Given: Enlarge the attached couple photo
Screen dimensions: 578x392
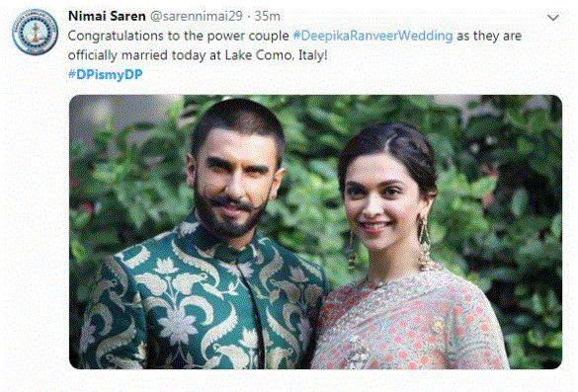Looking at the screenshot, I should (315, 232).
